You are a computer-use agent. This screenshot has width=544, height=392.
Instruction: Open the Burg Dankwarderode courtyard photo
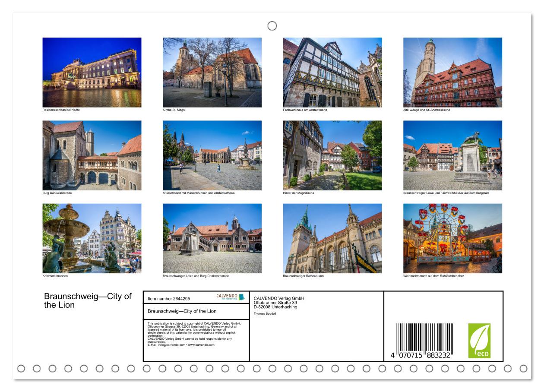click(x=92, y=155)
